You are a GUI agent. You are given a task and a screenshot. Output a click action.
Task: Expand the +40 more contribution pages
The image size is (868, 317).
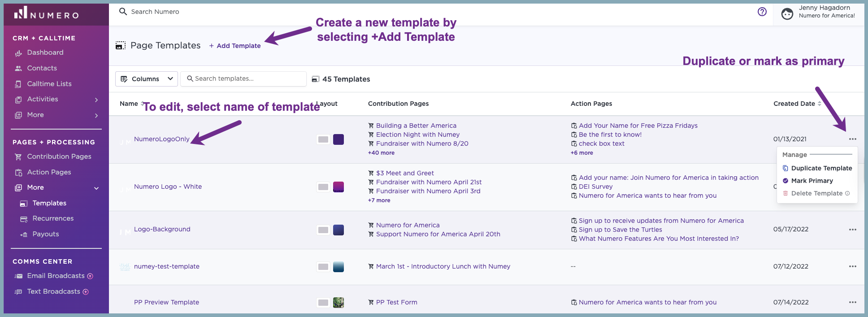click(x=381, y=153)
